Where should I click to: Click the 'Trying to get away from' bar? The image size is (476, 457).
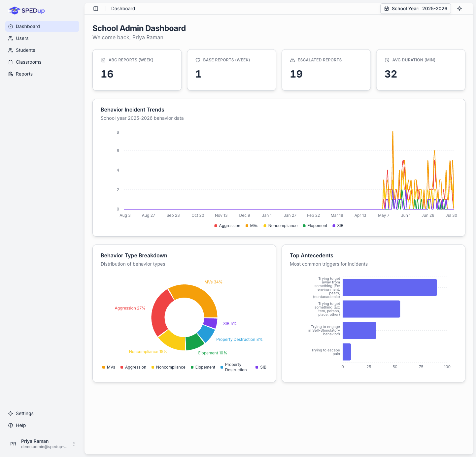click(390, 287)
